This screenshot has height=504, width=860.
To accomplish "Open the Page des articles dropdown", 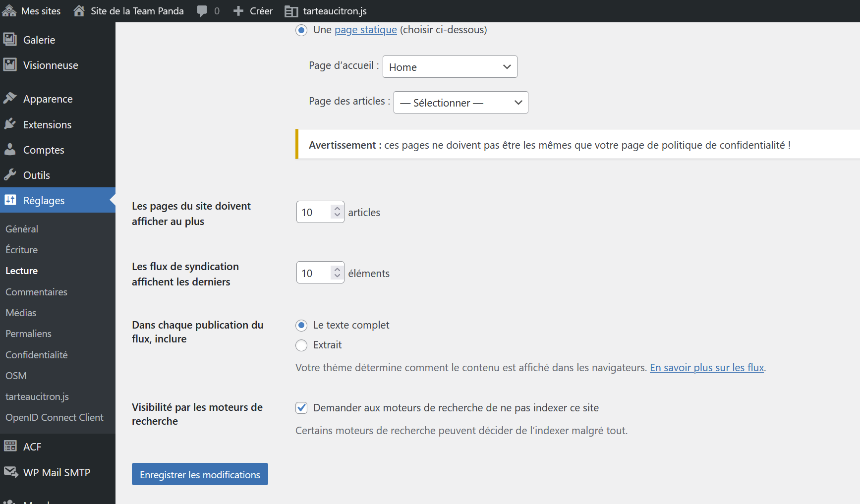I will (461, 103).
